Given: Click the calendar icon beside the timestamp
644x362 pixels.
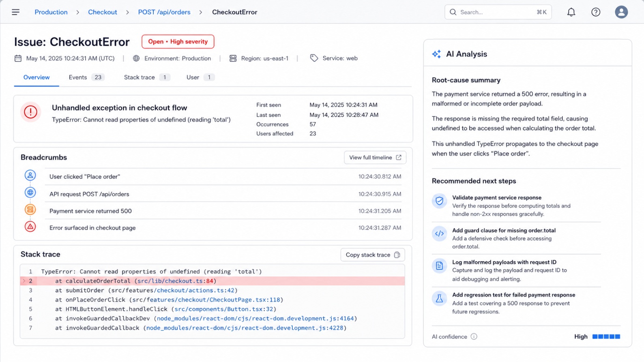Looking at the screenshot, I should pyautogui.click(x=18, y=58).
